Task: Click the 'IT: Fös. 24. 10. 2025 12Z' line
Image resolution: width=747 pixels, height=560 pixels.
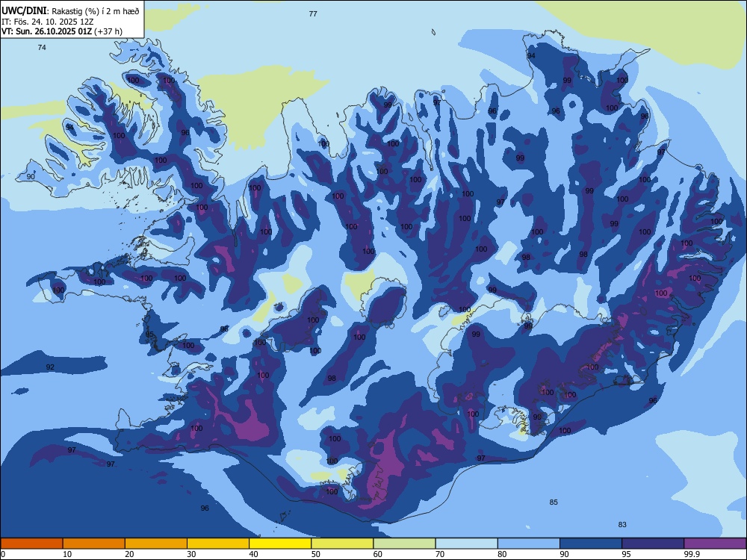Action: point(47,22)
